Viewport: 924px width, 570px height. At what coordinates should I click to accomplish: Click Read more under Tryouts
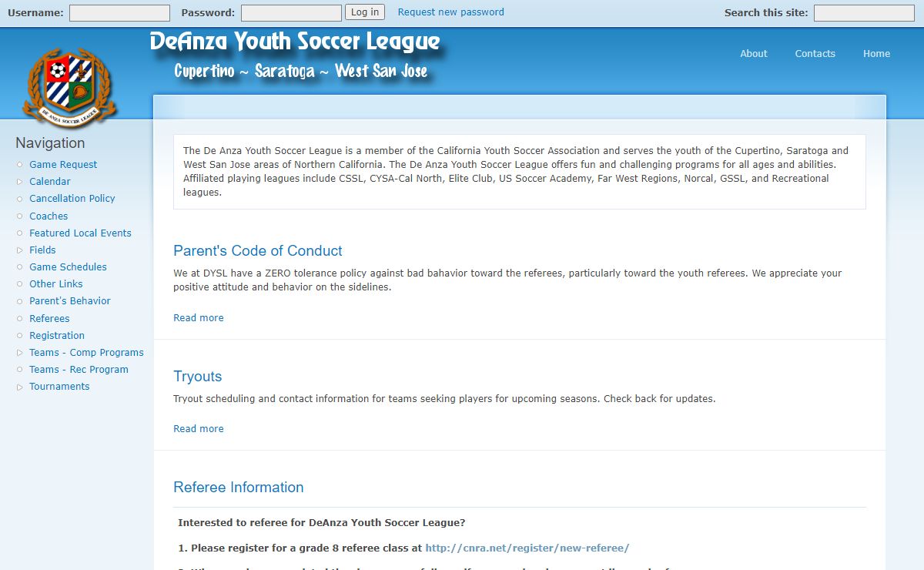click(x=199, y=429)
